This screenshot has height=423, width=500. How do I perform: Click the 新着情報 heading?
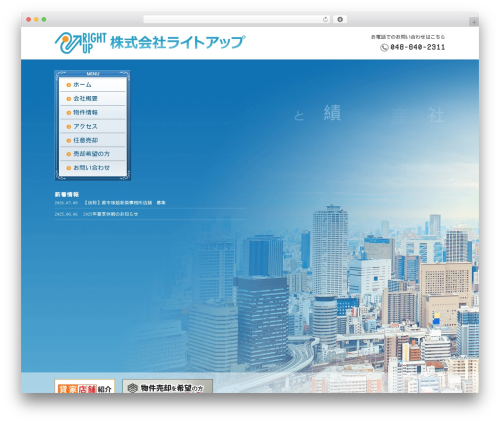pos(67,194)
